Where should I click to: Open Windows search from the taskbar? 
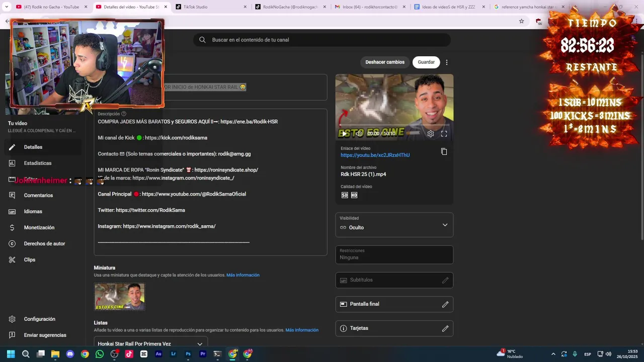pyautogui.click(x=26, y=354)
